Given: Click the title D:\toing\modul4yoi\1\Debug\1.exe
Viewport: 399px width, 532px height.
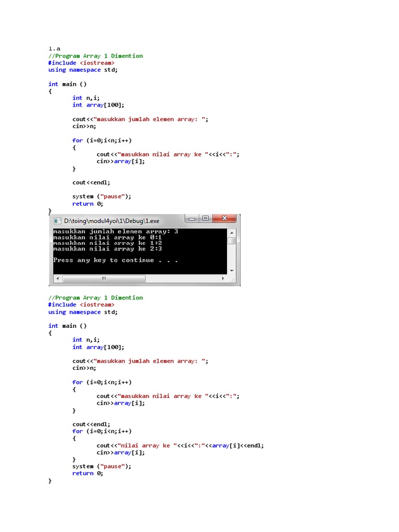Looking at the screenshot, I should click(x=112, y=221).
